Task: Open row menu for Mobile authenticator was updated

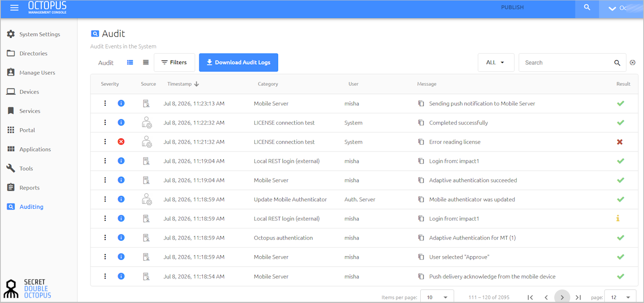Action: [105, 199]
